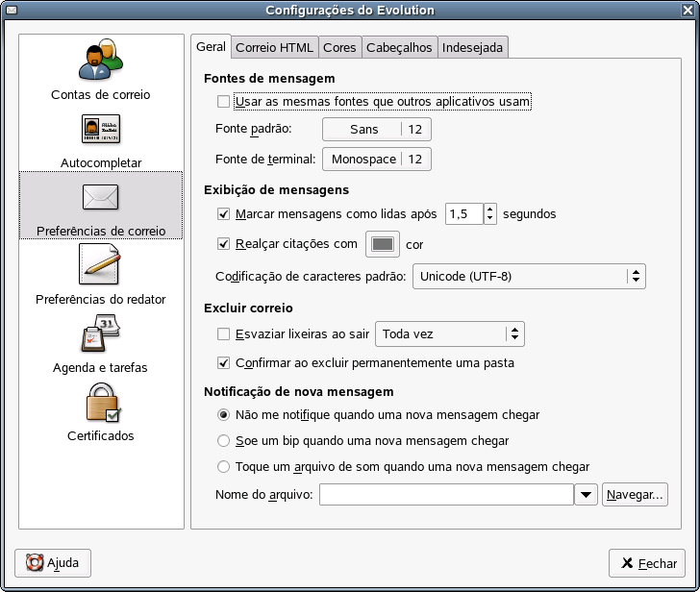Click 'Codificação de caracteres padrão:' label
700x592 pixels.
311,277
